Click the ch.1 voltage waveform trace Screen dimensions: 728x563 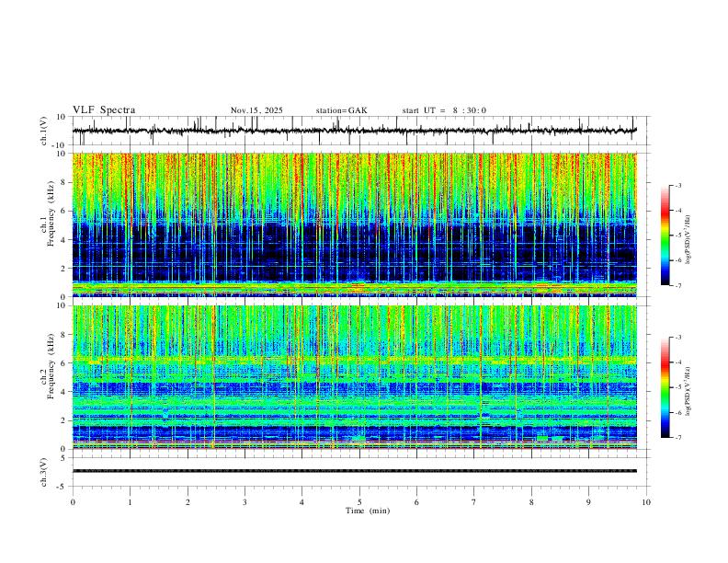(354, 131)
